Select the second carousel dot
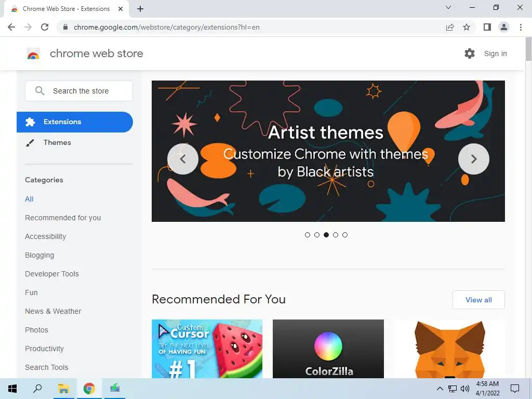 tap(317, 235)
